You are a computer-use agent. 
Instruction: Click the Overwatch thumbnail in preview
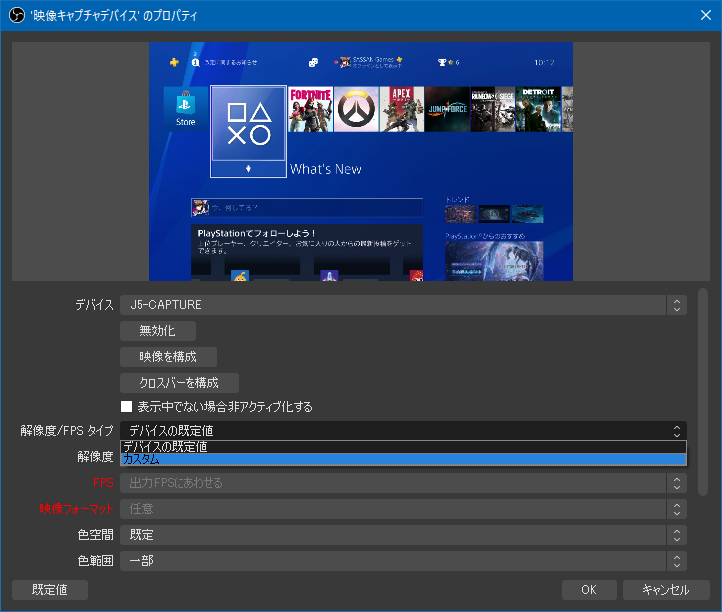click(356, 109)
